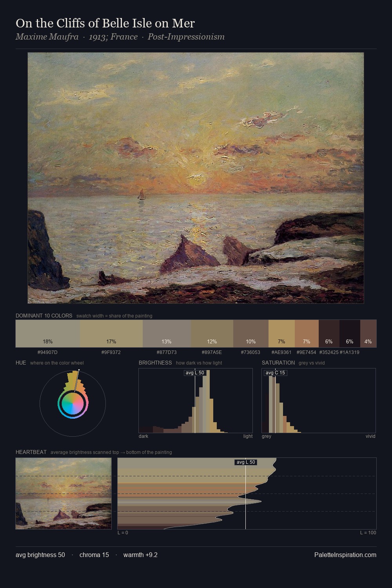
Task: Open the PaletteInspiration.com link
Action: (x=345, y=555)
